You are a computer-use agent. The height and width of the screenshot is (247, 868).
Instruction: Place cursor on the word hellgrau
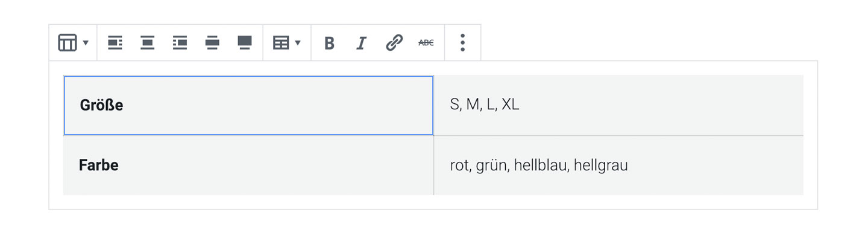[x=601, y=165]
